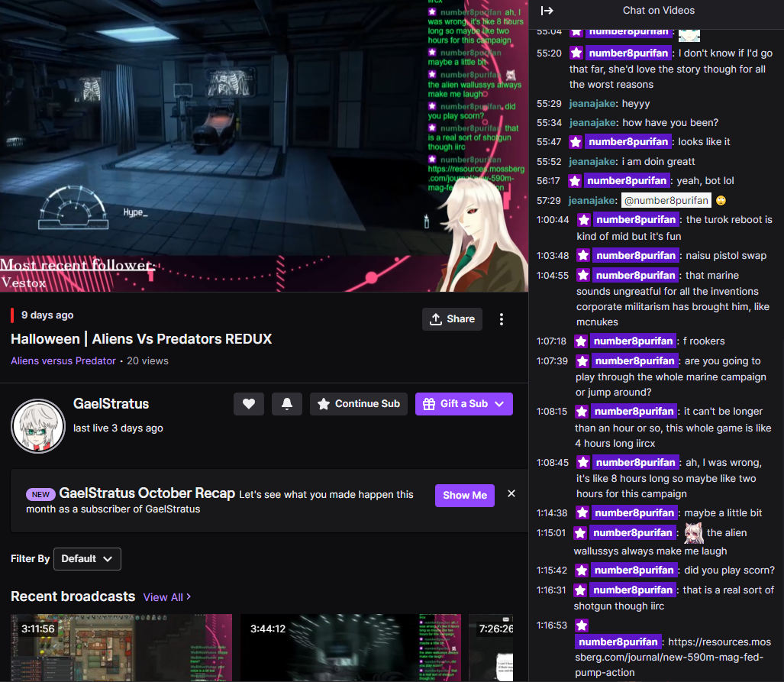Image resolution: width=784 pixels, height=682 pixels.
Task: Open the 3:44:12 broadcast thumbnail
Action: pyautogui.click(x=350, y=648)
